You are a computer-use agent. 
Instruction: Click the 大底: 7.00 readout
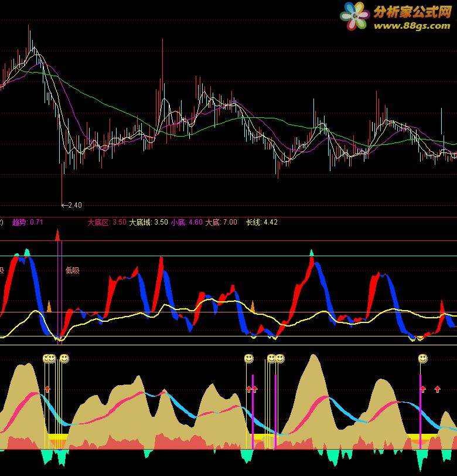pyautogui.click(x=221, y=222)
